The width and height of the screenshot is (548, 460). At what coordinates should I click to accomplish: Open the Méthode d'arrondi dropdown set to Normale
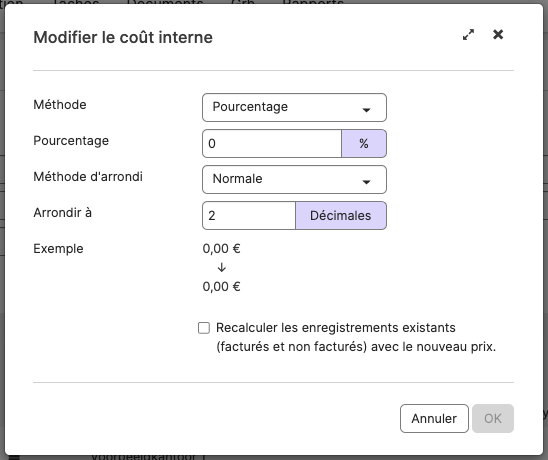click(294, 179)
